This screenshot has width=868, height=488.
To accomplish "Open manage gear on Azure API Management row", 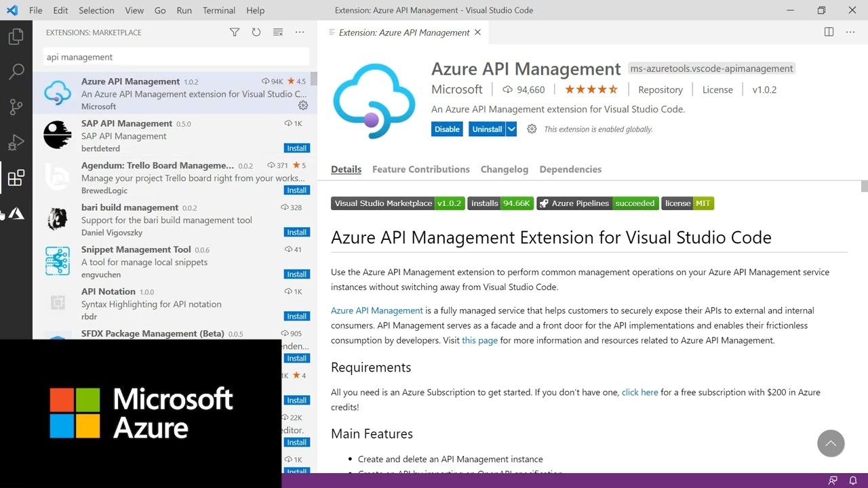I will coord(303,106).
